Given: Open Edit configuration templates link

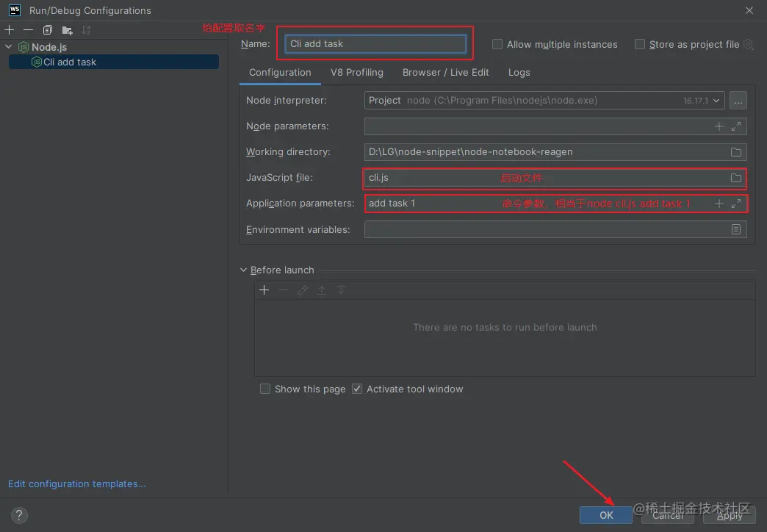Looking at the screenshot, I should click(77, 484).
